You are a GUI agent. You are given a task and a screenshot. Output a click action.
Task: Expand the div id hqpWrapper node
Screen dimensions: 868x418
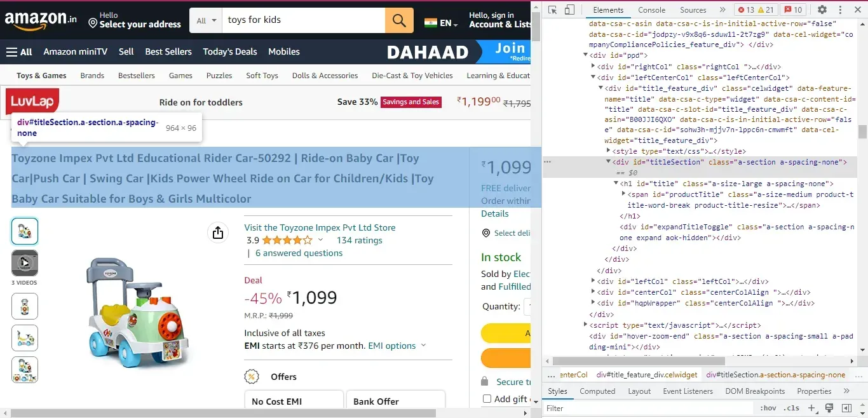[x=593, y=303]
